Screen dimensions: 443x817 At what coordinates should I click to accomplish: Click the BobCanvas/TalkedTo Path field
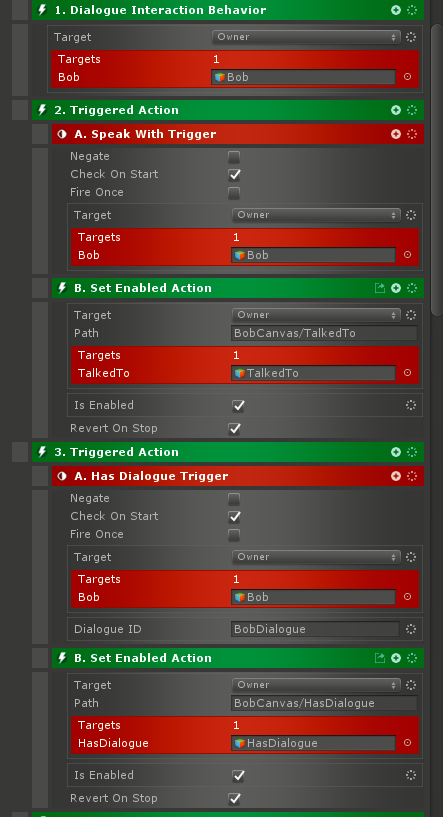tap(324, 333)
